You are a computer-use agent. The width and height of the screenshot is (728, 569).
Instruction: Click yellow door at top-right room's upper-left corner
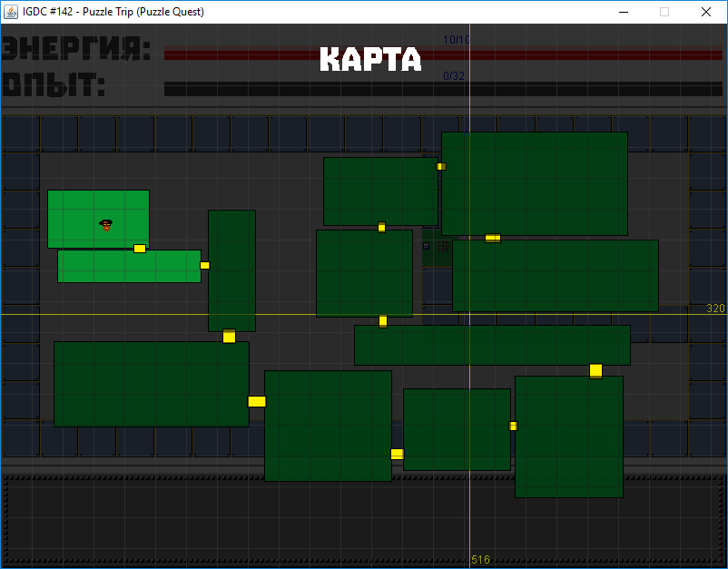(441, 167)
